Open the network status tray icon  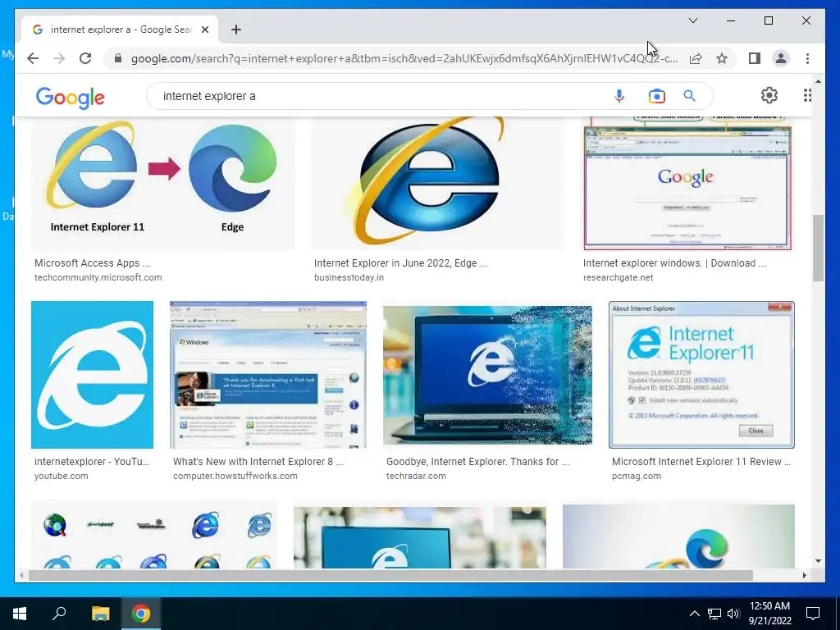pyautogui.click(x=714, y=614)
